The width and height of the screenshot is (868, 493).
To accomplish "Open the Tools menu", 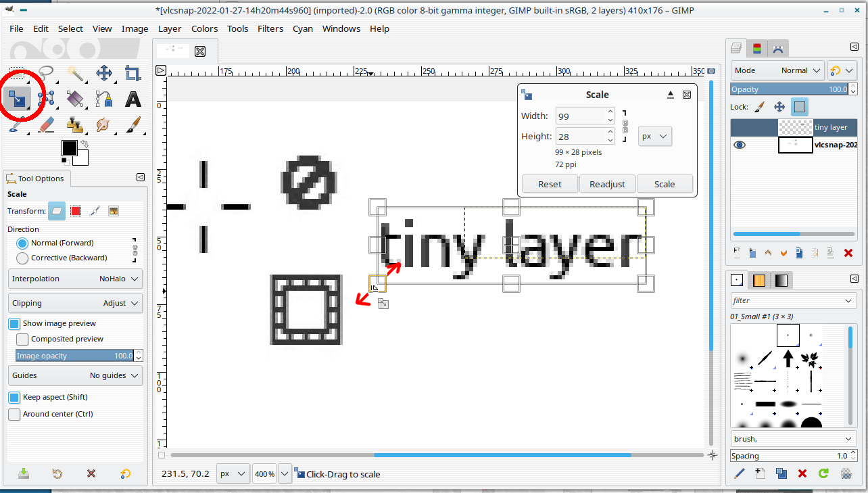I will click(x=237, y=28).
